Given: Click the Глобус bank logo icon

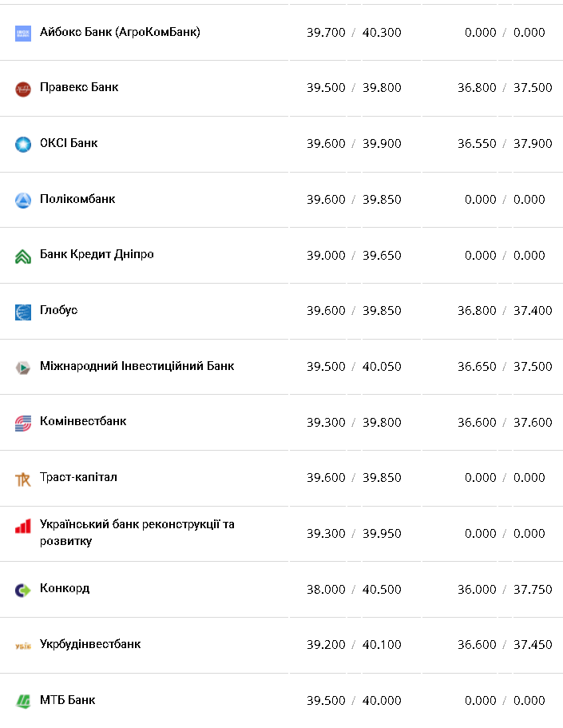Looking at the screenshot, I should tap(22, 312).
